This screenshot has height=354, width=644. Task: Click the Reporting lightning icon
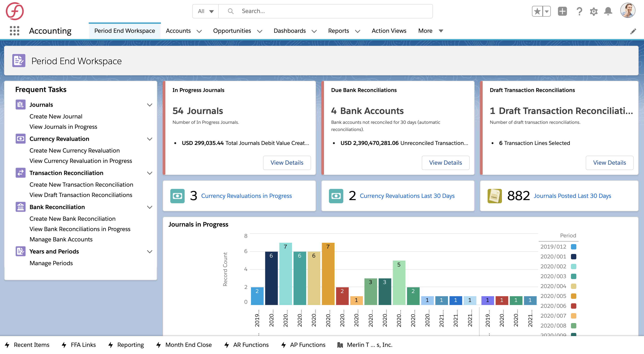[x=111, y=345]
